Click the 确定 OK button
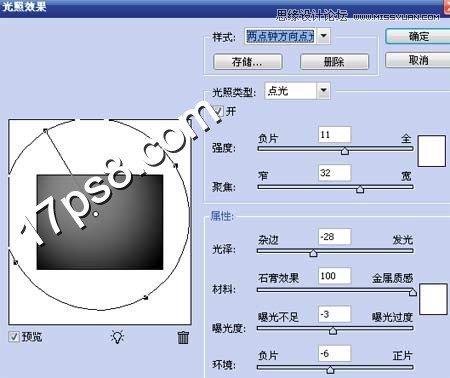Screen dimensions: 450x378 (418, 36)
